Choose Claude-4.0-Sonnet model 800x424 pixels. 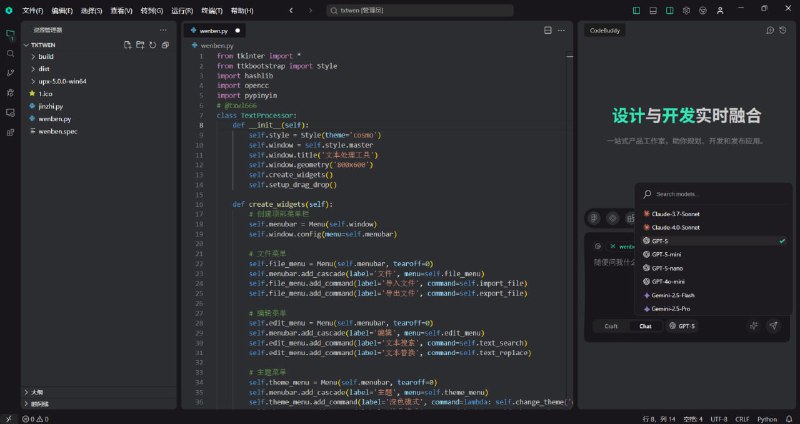click(713, 228)
